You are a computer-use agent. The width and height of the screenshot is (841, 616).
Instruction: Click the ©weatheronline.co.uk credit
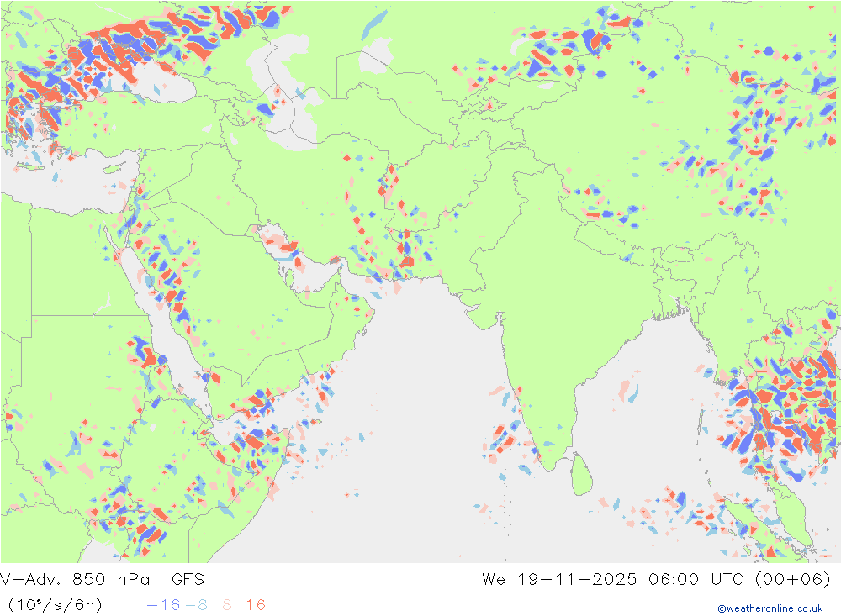770,608
